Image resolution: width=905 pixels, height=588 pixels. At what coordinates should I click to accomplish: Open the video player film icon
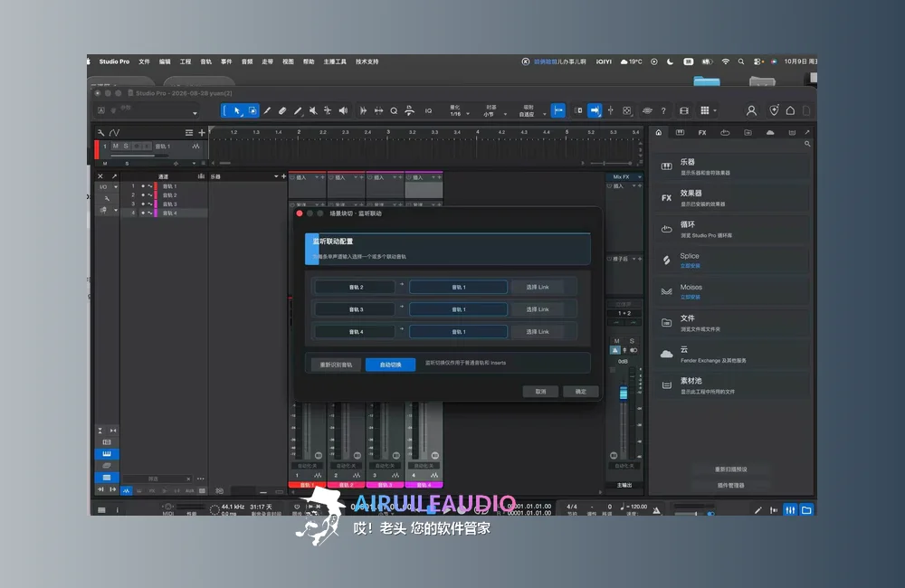click(684, 110)
